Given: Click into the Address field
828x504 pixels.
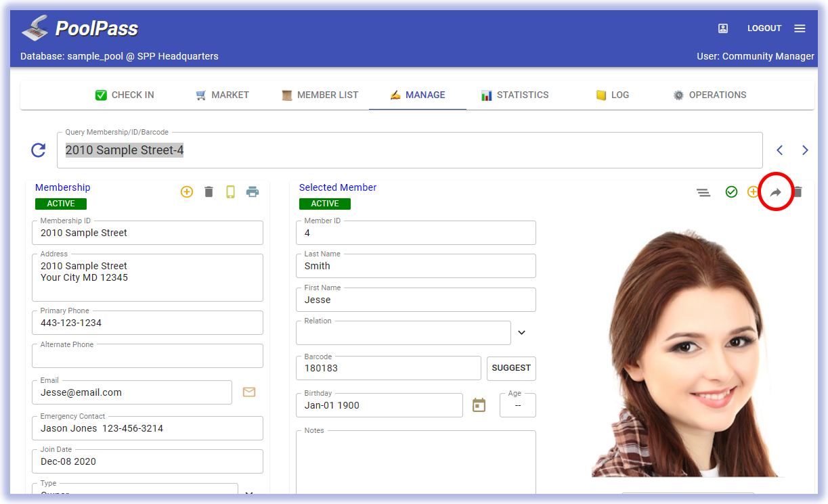Looking at the screenshot, I should (x=148, y=277).
